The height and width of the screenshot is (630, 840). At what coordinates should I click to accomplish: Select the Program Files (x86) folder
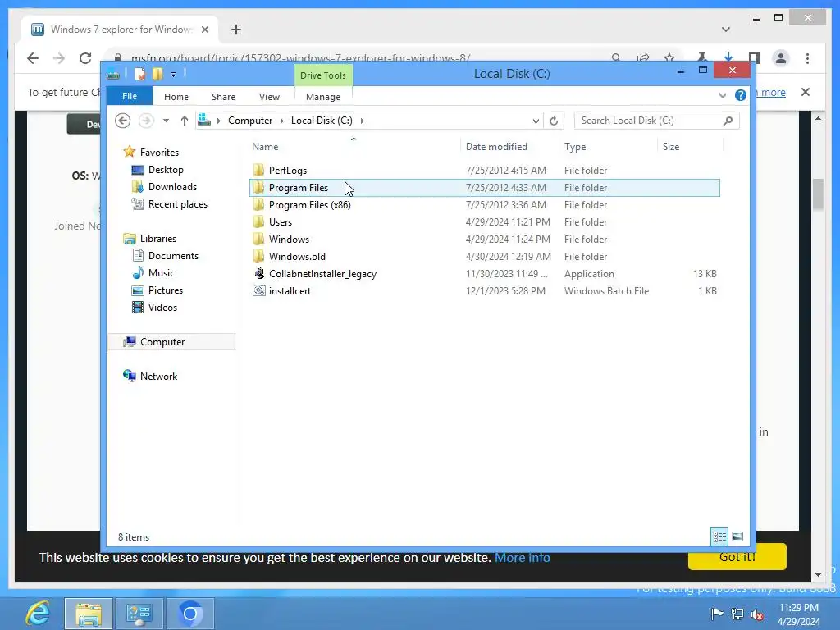tap(484, 204)
